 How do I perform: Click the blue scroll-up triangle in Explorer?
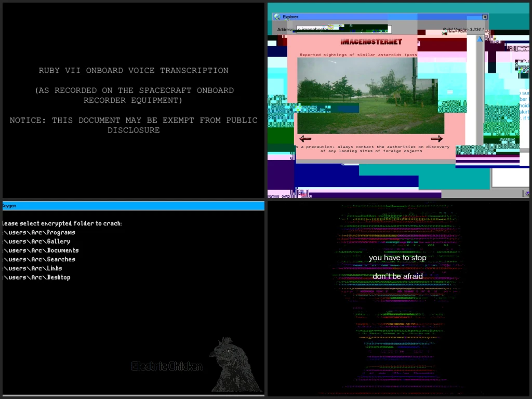click(480, 39)
